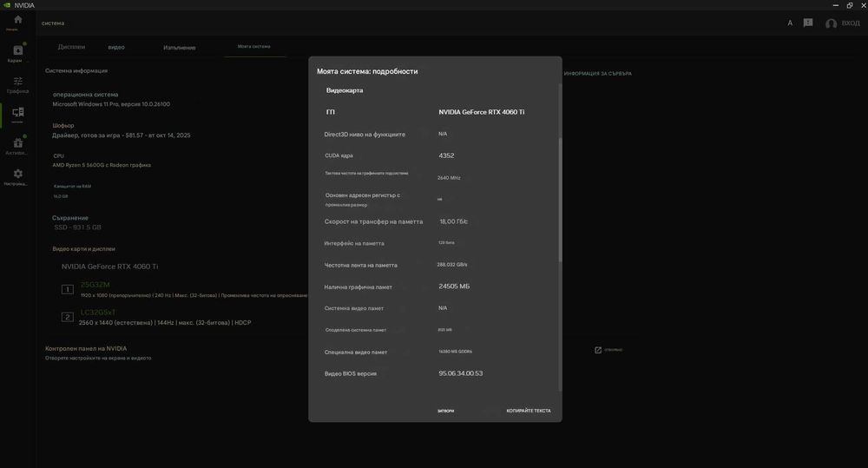The image size is (868, 468).
Task: Click the feedback speech bubble icon
Action: [x=808, y=23]
